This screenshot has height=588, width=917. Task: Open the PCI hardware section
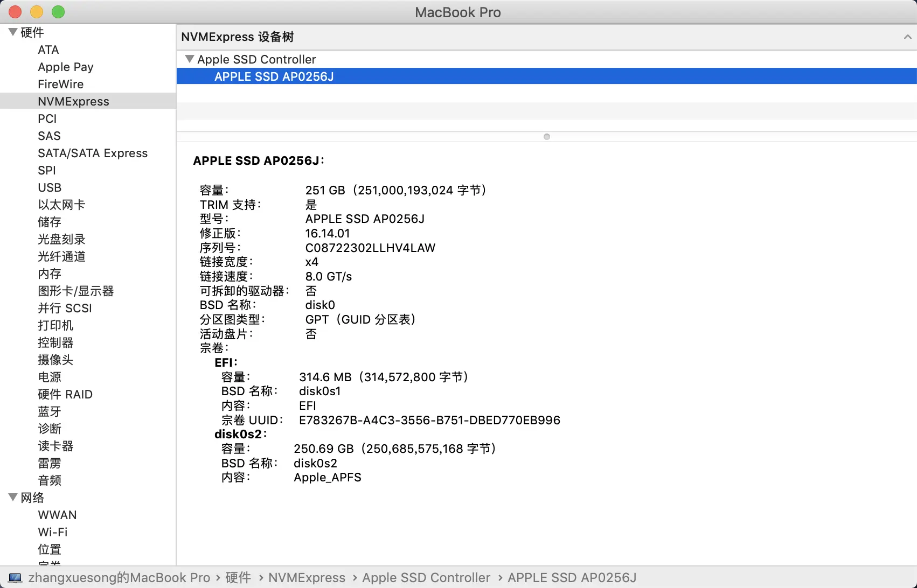(x=47, y=118)
